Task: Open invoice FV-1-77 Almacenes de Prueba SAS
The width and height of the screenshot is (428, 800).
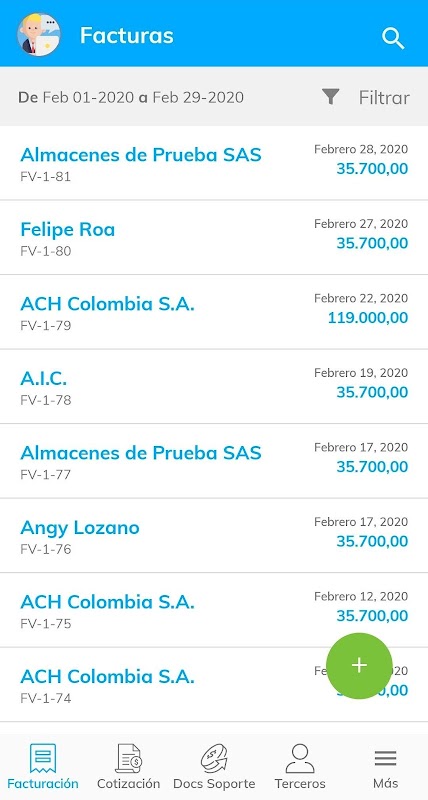Action: (x=214, y=461)
